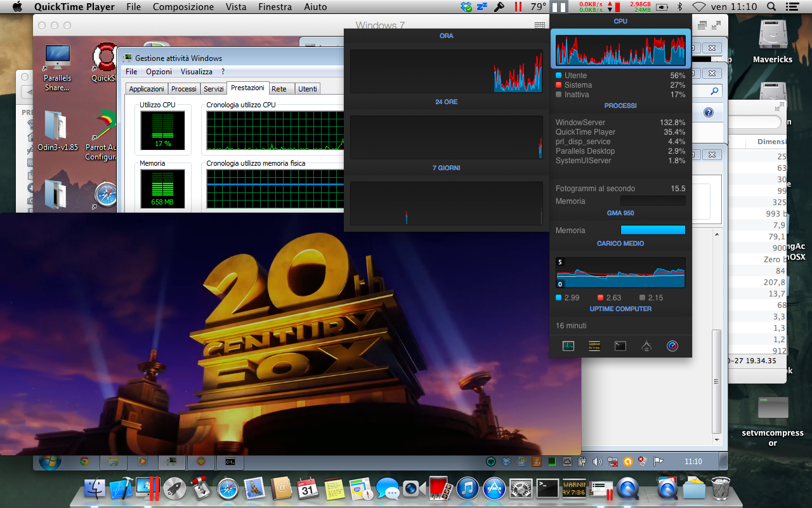This screenshot has height=508, width=812.
Task: Select QuickTime Player process in the iStat list
Action: point(620,132)
